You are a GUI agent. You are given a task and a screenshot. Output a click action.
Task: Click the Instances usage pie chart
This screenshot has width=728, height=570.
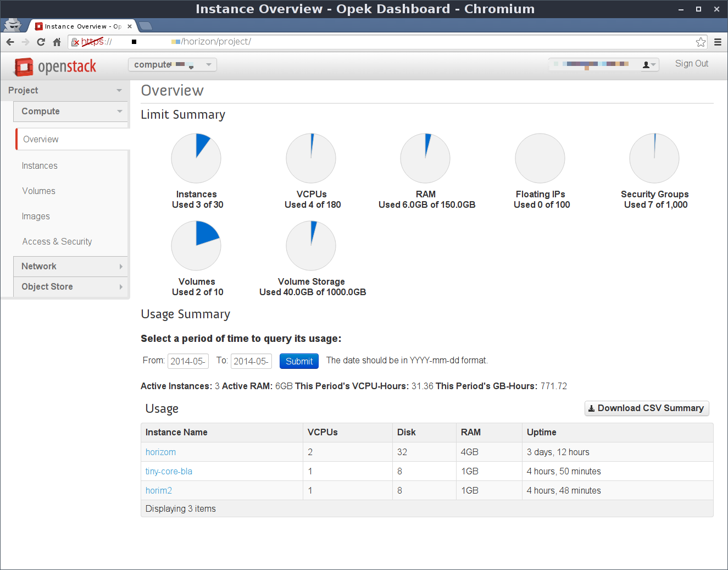pos(196,158)
